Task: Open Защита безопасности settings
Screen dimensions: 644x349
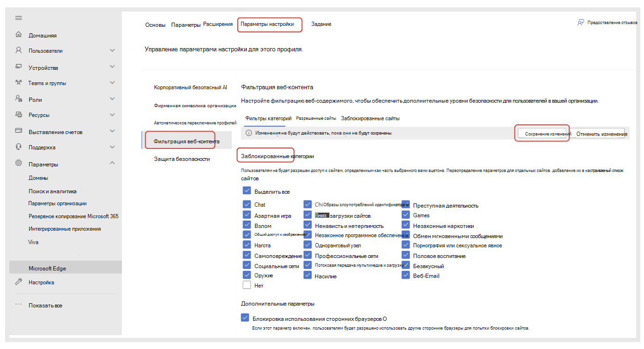Action: tap(182, 159)
